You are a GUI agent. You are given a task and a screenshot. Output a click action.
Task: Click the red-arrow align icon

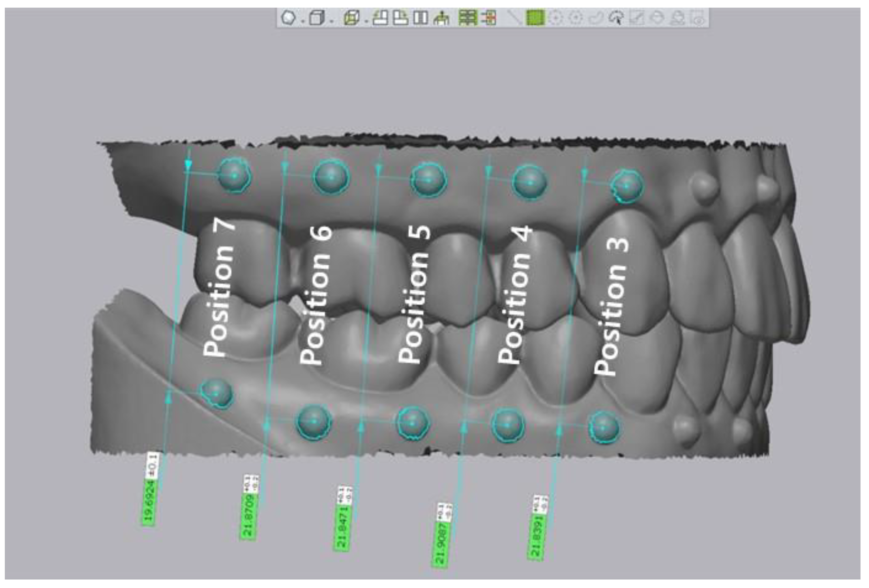489,18
